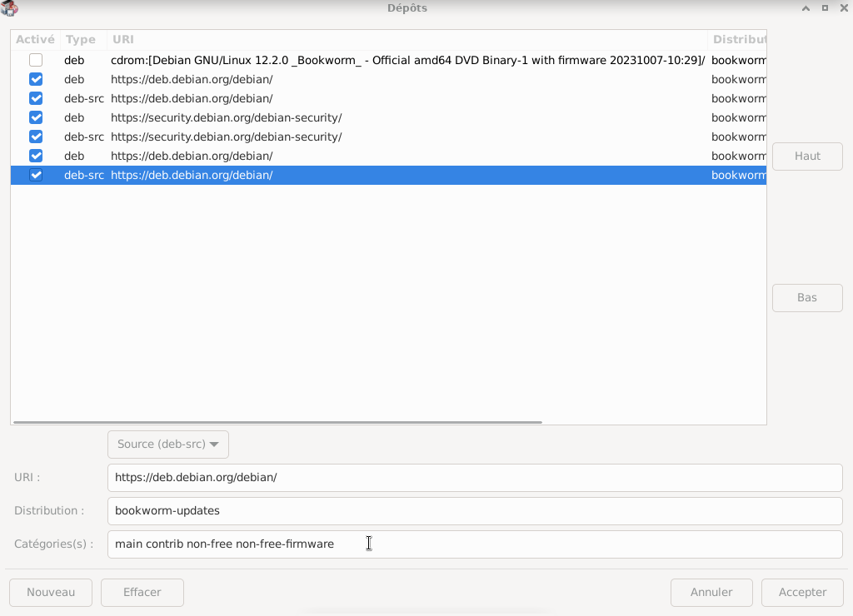The width and height of the screenshot is (853, 616).
Task: Click the highlighted row's deb.debian.org URI
Action: coord(192,175)
